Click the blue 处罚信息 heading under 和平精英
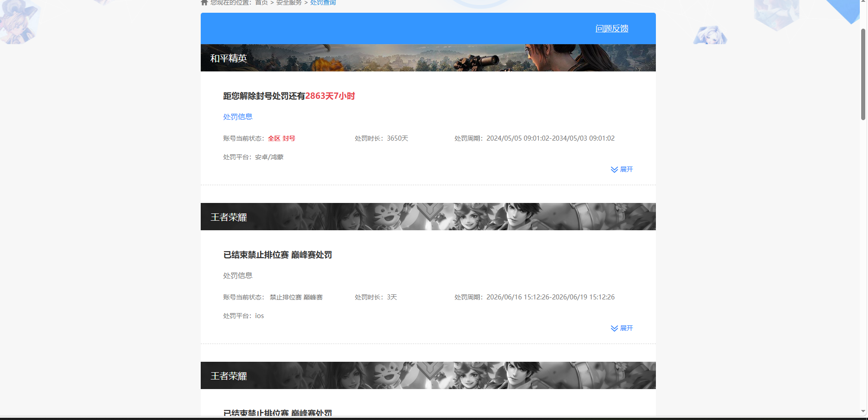Screen dimensions: 868x420 click(x=238, y=116)
